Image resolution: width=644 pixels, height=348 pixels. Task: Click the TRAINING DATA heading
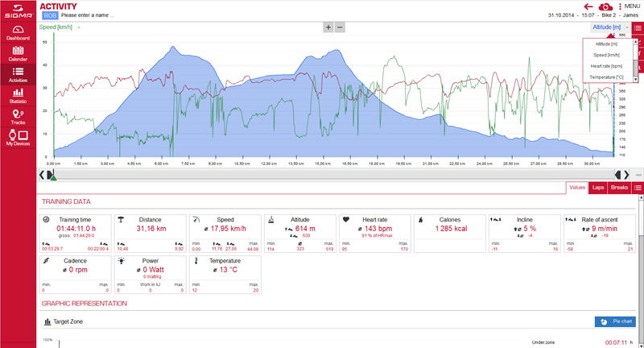pyautogui.click(x=66, y=201)
